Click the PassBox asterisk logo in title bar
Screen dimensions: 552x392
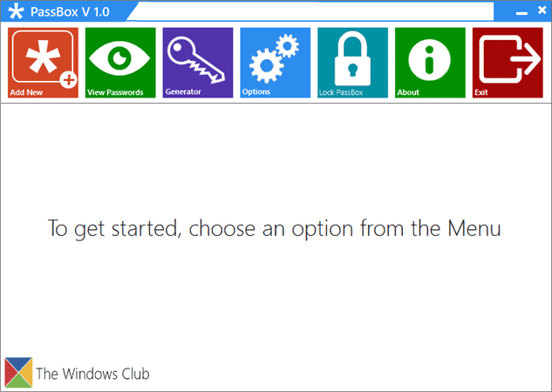coord(16,11)
